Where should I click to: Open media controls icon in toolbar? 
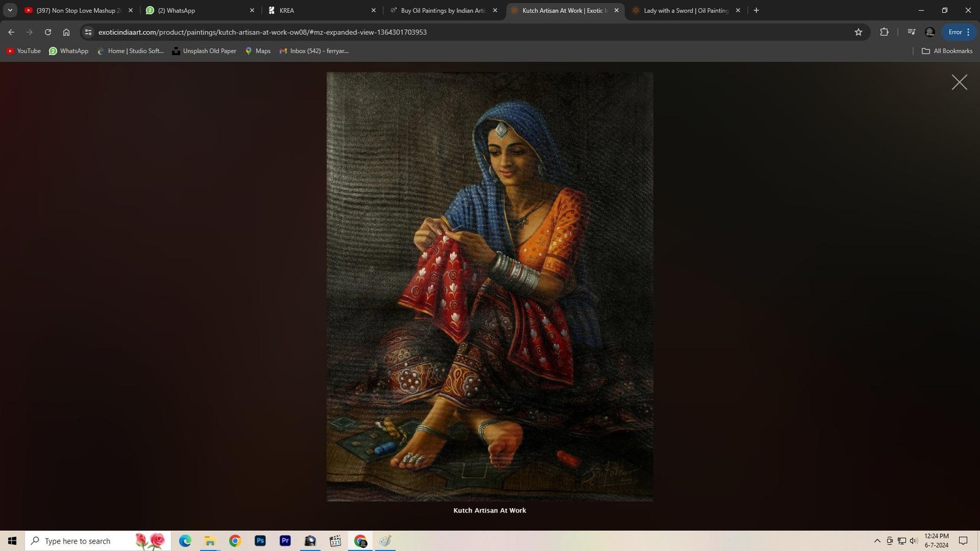point(911,32)
